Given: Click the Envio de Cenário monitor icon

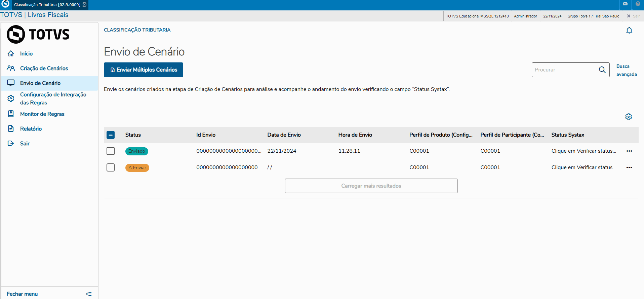Looking at the screenshot, I should (11, 83).
